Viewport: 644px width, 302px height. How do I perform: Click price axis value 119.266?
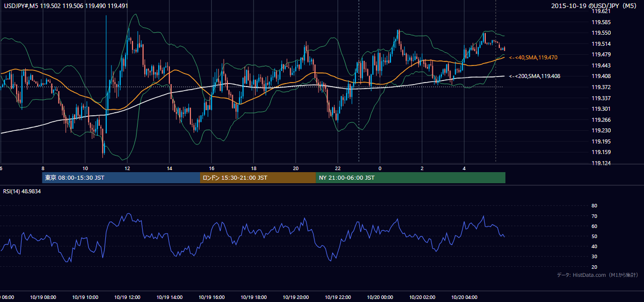(x=602, y=120)
